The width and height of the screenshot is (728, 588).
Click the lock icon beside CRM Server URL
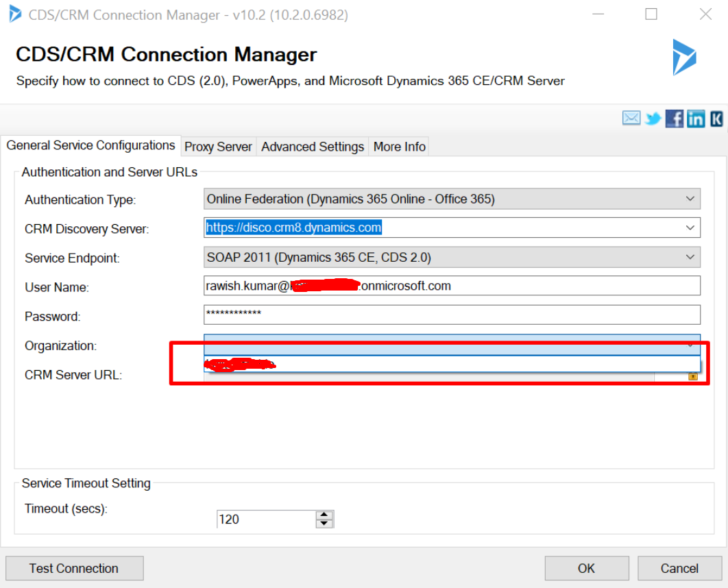[x=693, y=376]
